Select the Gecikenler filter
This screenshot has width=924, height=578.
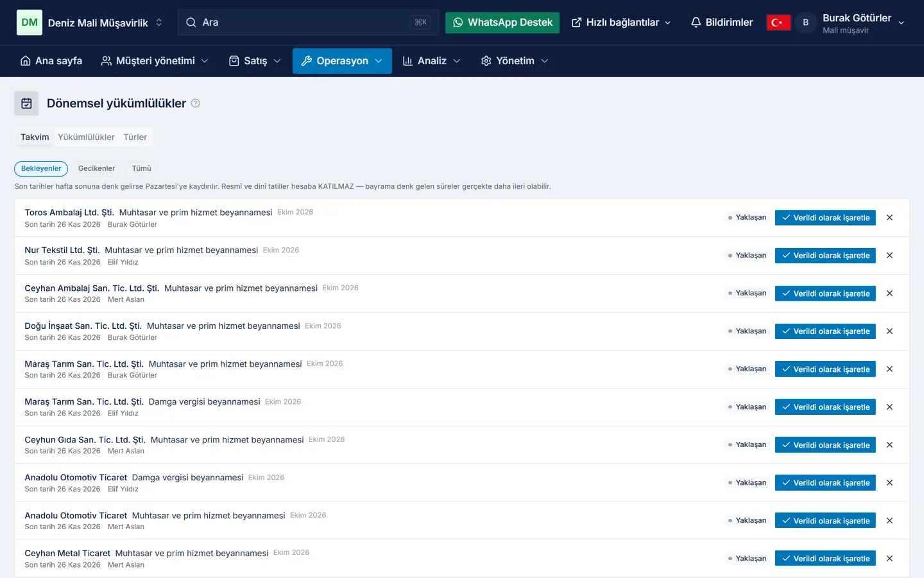[96, 168]
